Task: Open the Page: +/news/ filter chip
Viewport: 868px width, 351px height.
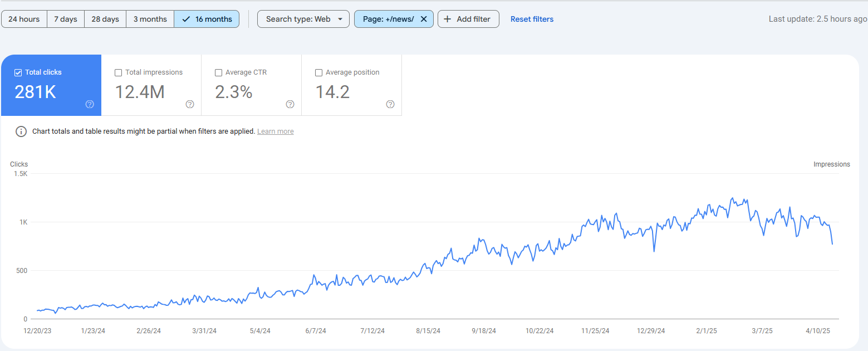Action: tap(389, 19)
